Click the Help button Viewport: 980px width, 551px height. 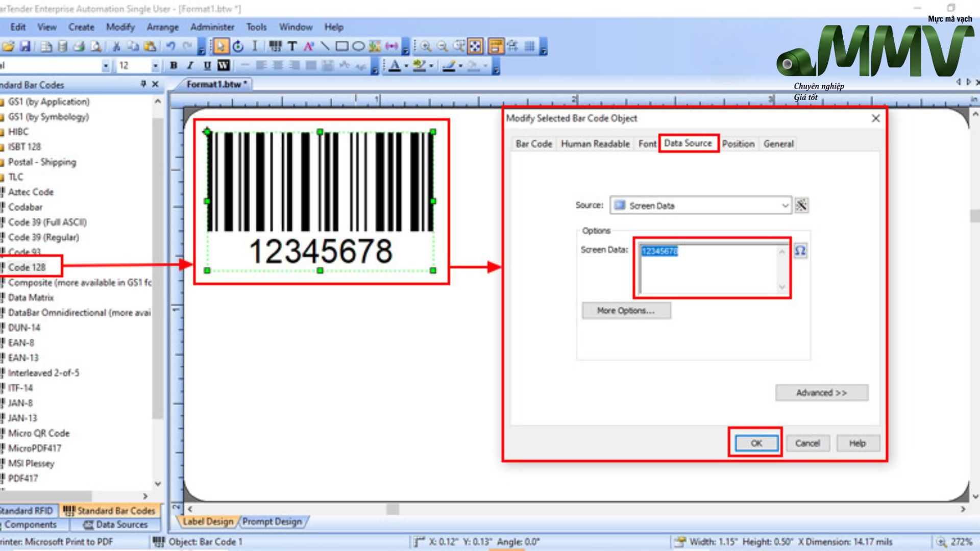(857, 443)
